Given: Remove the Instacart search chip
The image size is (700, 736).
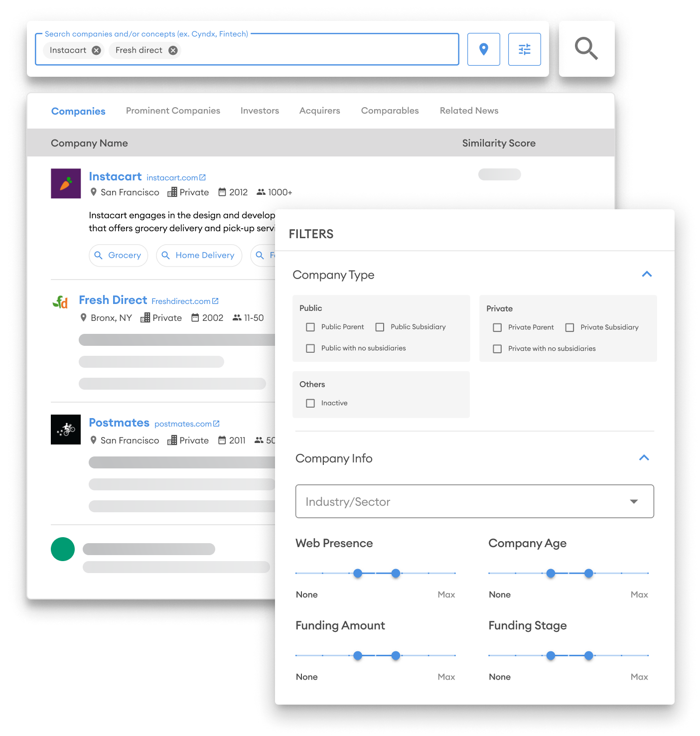Looking at the screenshot, I should [x=97, y=50].
